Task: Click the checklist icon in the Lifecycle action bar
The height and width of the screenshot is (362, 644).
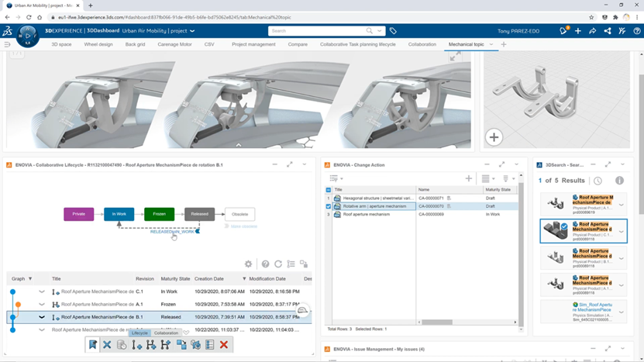Action: click(x=209, y=345)
